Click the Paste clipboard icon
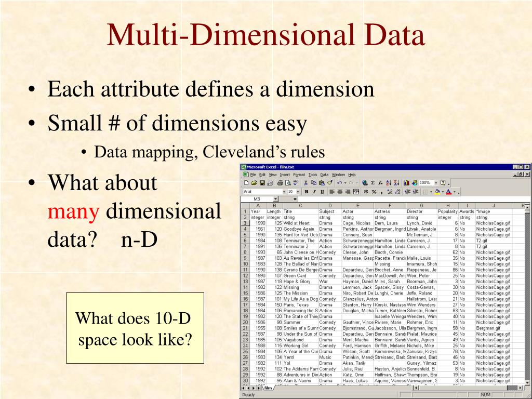The width and height of the screenshot is (532, 399). 322,183
